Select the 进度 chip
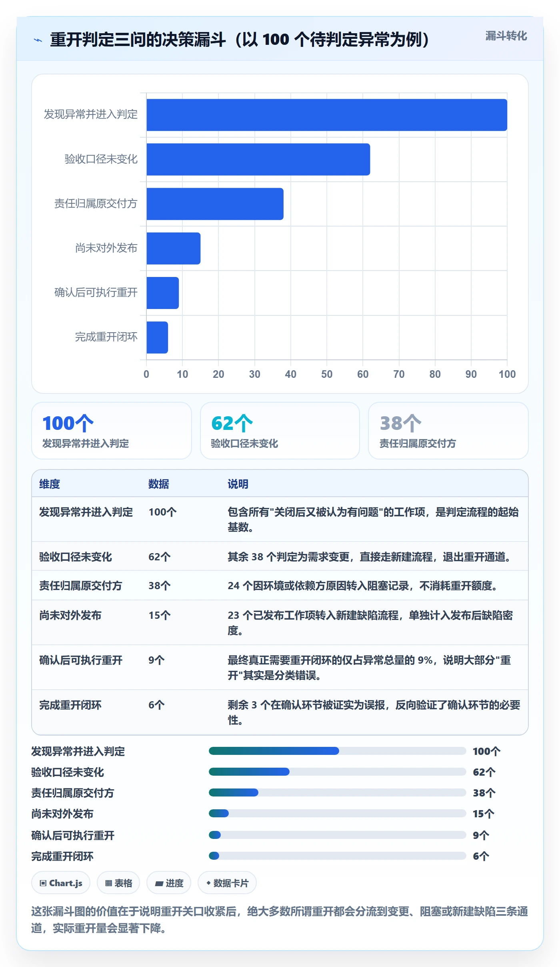The width and height of the screenshot is (560, 967). [x=169, y=883]
